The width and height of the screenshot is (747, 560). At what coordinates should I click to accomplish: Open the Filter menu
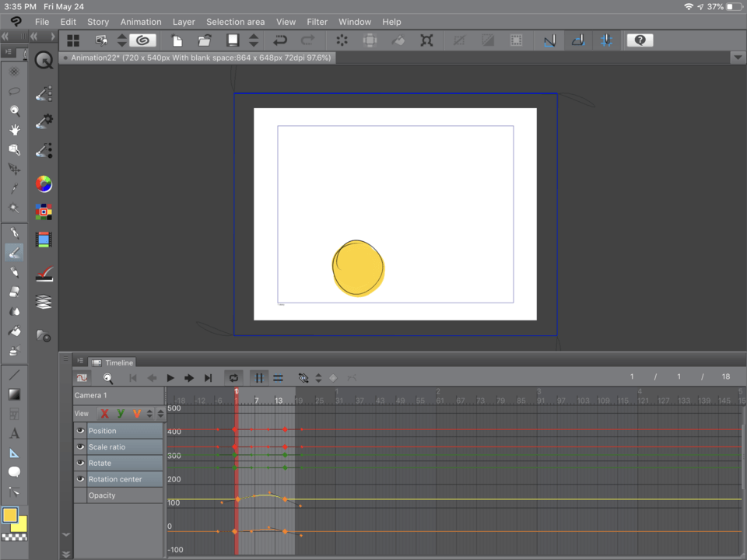pyautogui.click(x=317, y=22)
